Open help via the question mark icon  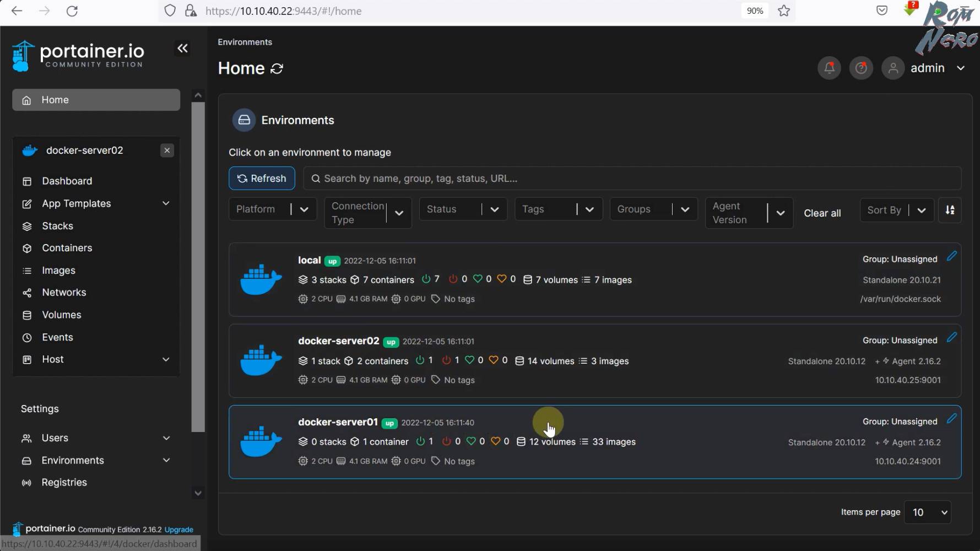coord(861,68)
